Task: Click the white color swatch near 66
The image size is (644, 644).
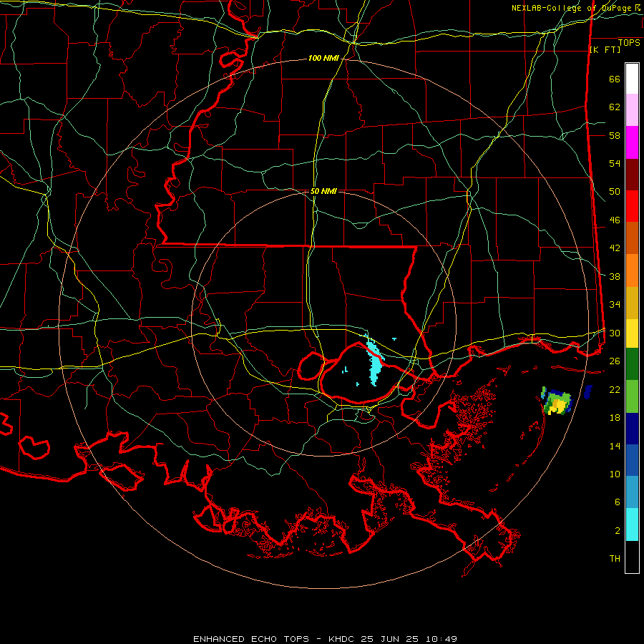Action: pos(632,79)
